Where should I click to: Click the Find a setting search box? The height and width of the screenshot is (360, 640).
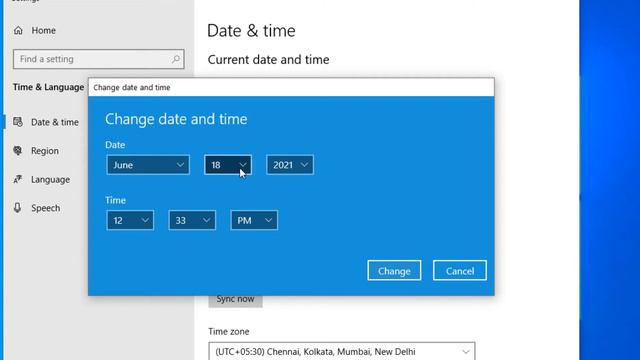98,59
